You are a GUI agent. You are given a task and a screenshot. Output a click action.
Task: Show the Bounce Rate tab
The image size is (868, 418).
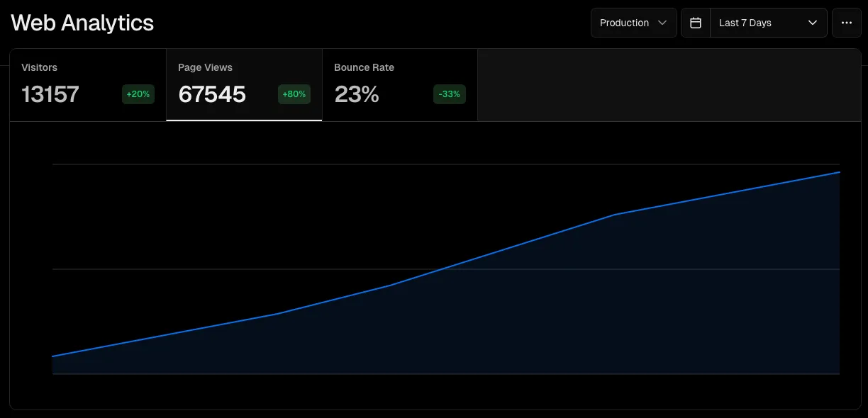click(399, 85)
